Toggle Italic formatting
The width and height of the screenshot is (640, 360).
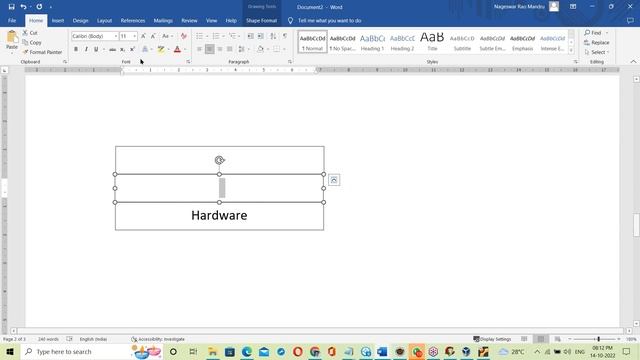(x=86, y=49)
